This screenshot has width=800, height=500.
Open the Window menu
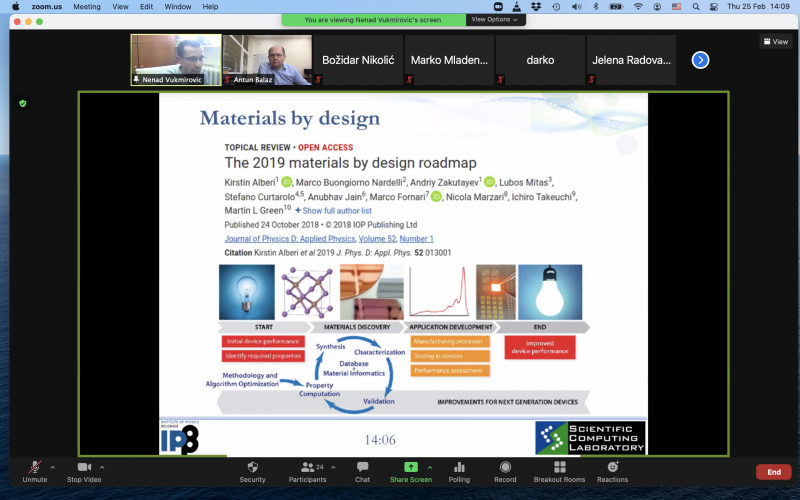178,7
